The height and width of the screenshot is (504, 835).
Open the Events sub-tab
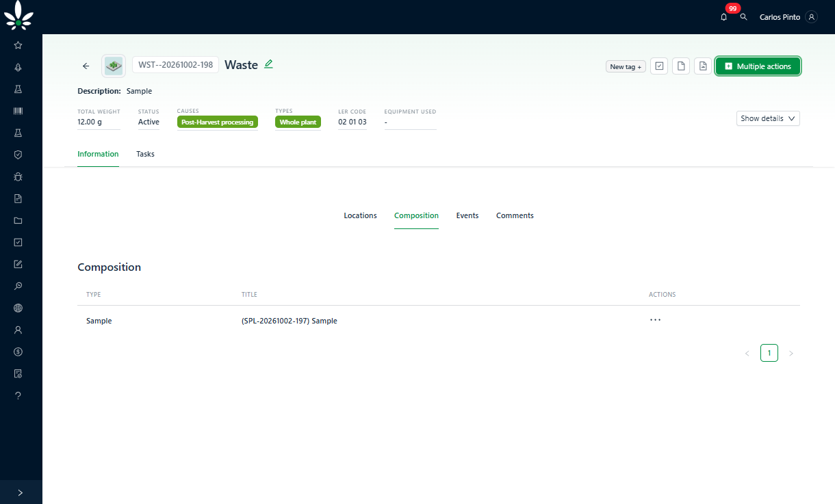coord(467,215)
